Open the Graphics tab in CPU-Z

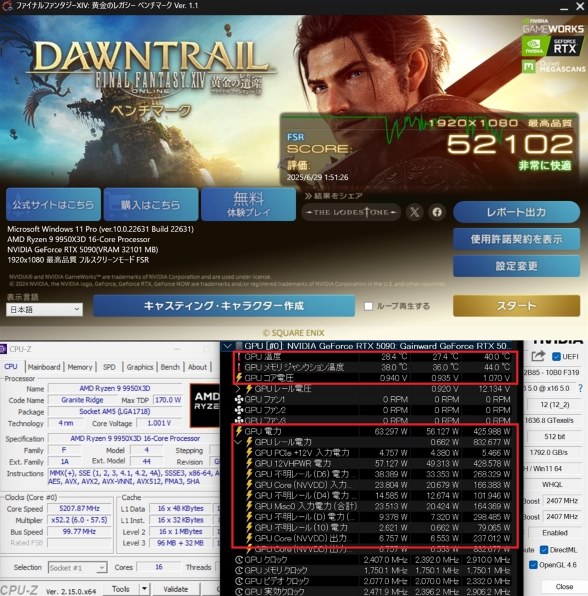[x=140, y=367]
